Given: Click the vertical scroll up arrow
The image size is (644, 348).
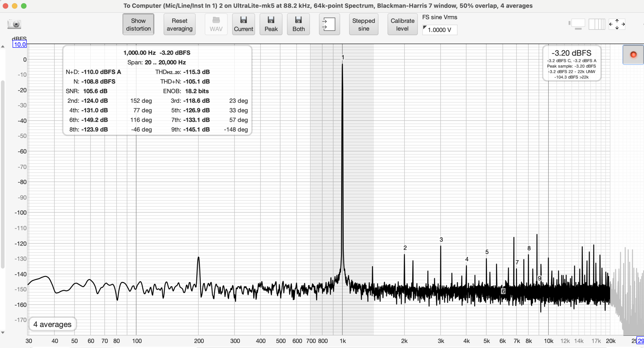Looking at the screenshot, I should (3, 46).
